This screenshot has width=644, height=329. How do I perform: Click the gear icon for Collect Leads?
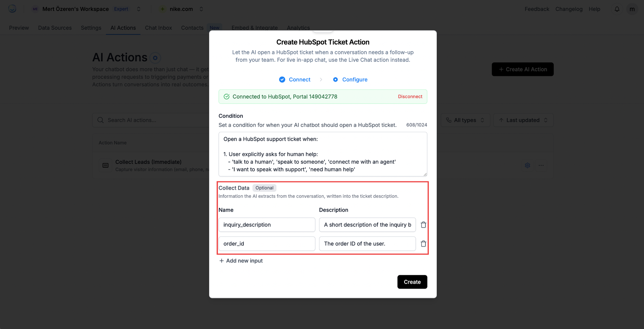click(x=527, y=165)
